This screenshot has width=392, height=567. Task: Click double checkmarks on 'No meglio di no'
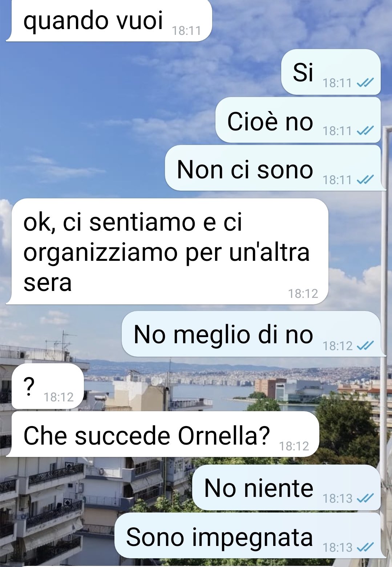pos(365,345)
